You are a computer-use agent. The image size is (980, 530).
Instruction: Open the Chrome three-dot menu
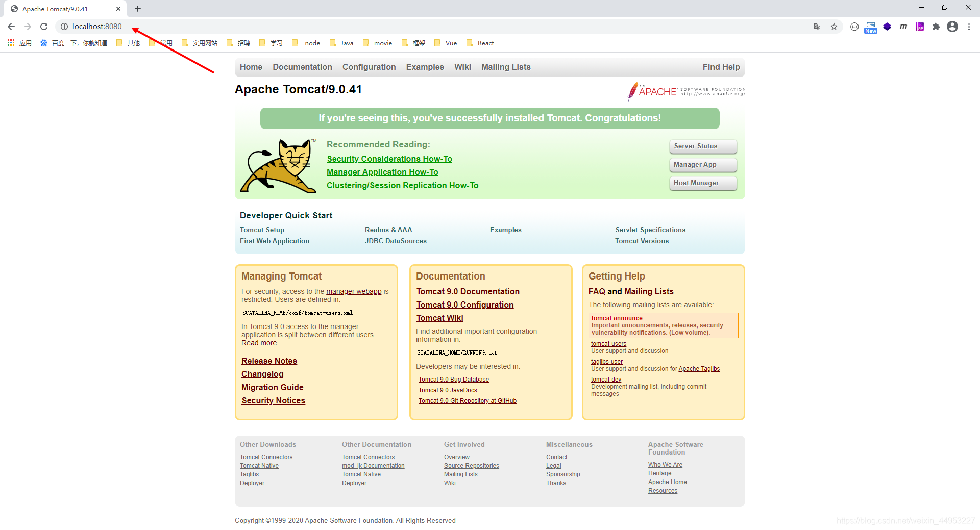click(x=969, y=27)
